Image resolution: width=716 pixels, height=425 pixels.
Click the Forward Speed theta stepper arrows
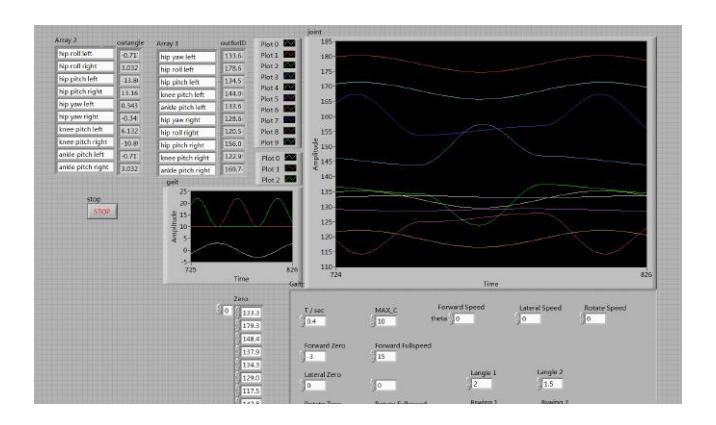point(452,319)
